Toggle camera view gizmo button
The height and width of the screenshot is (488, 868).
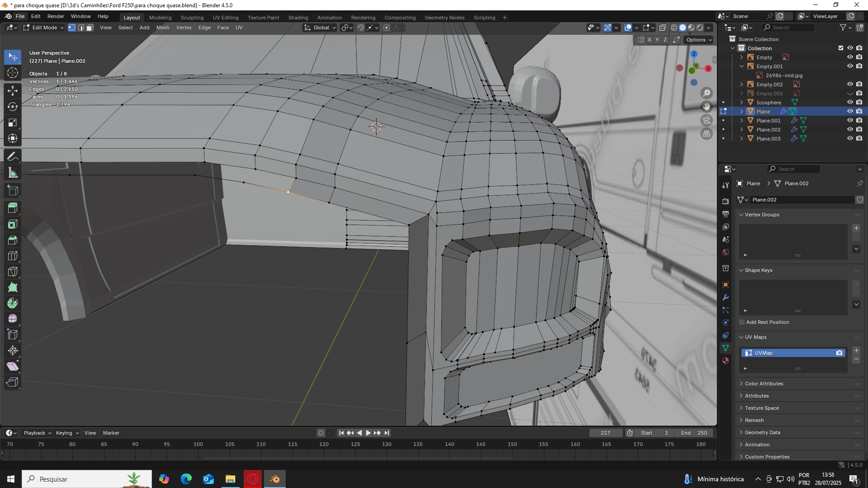tap(707, 120)
